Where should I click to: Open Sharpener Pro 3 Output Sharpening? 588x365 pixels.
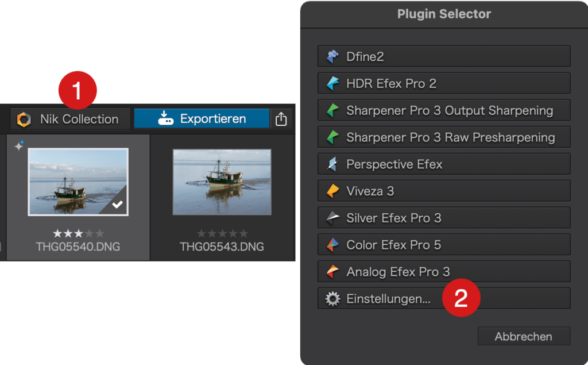[x=443, y=110]
